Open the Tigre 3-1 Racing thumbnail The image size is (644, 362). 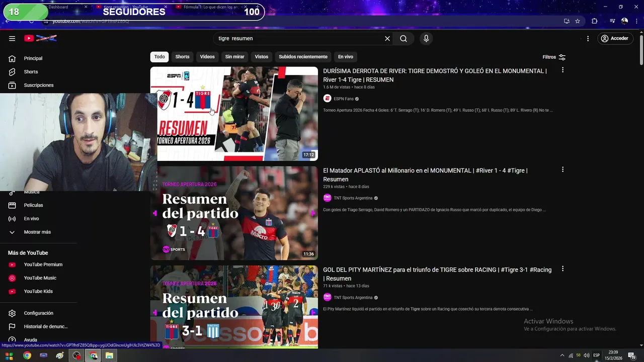pyautogui.click(x=234, y=307)
